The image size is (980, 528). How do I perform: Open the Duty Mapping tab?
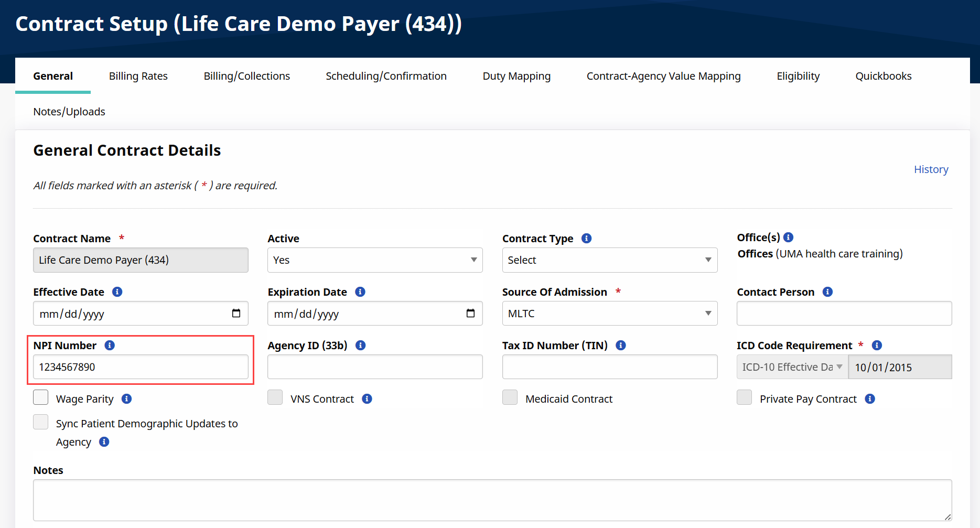[516, 76]
